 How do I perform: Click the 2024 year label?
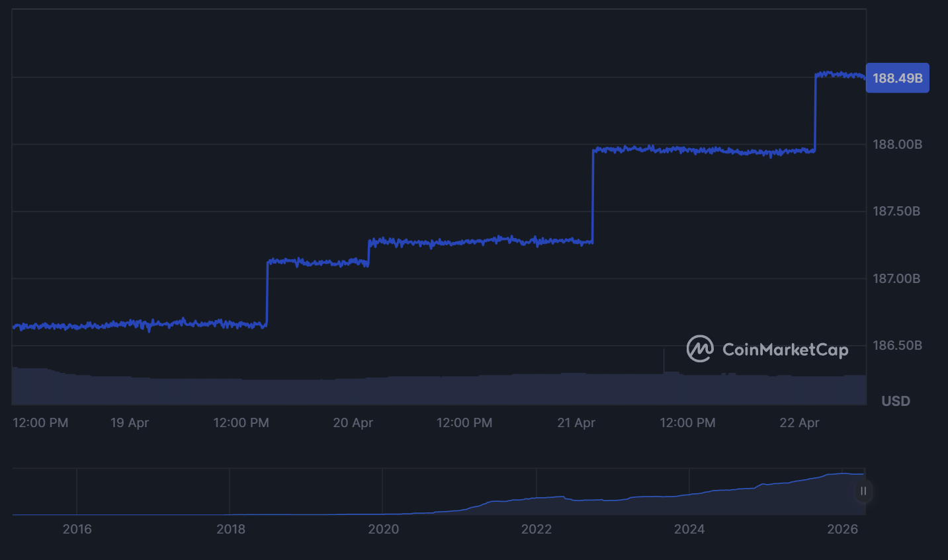pos(690,529)
